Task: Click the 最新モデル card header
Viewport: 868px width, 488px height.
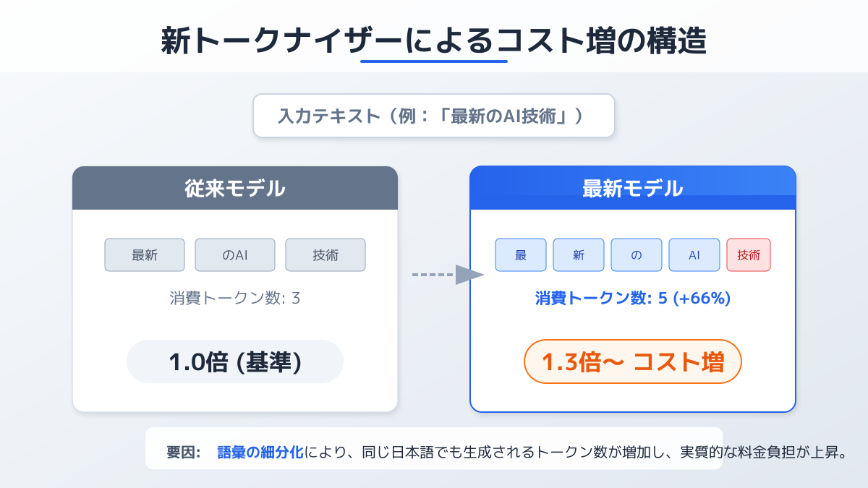Action: [x=633, y=189]
